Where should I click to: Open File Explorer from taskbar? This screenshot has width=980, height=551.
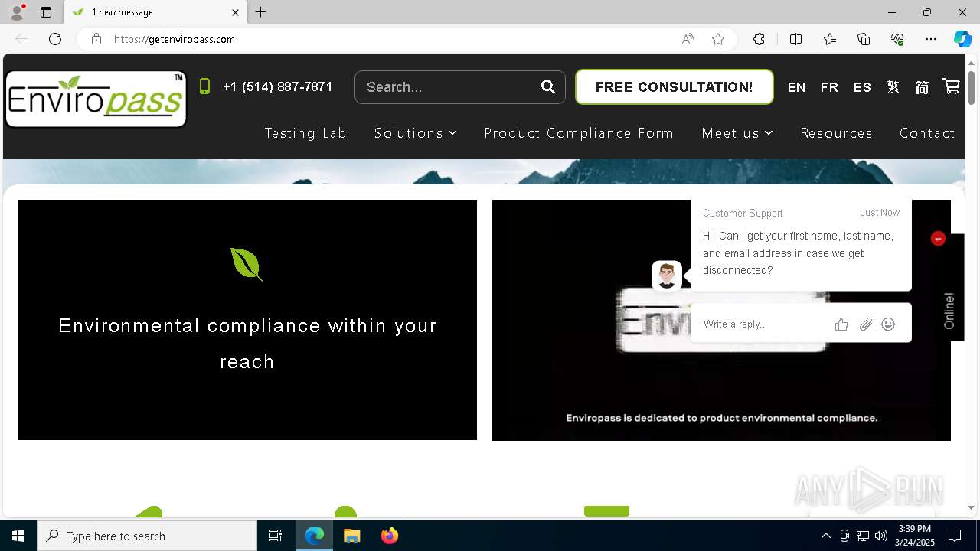tap(351, 536)
